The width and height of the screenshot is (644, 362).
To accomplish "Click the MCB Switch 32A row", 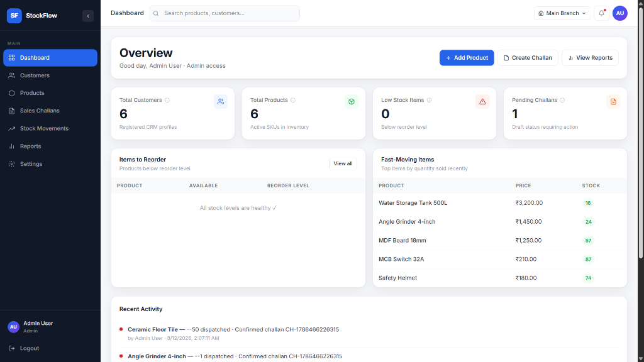I will click(499, 259).
